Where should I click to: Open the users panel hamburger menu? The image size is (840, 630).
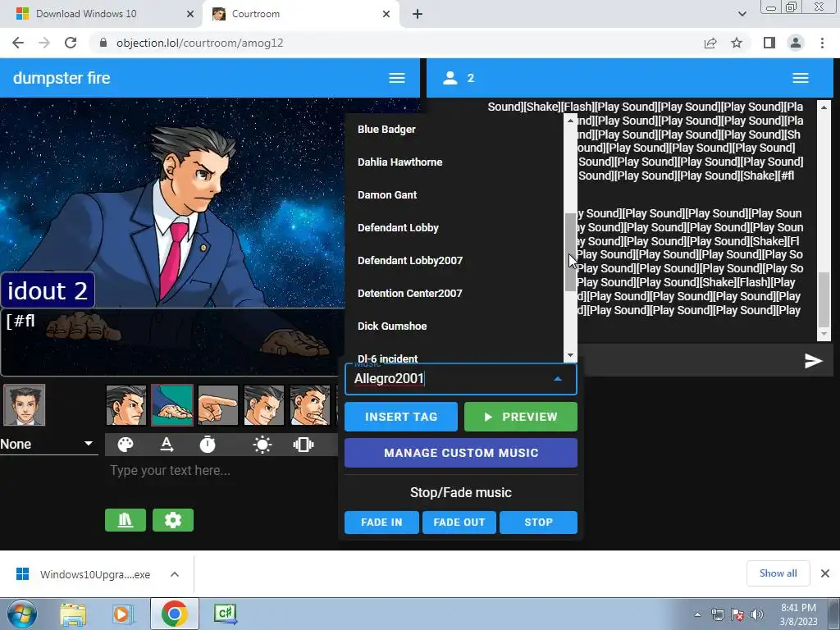[801, 78]
